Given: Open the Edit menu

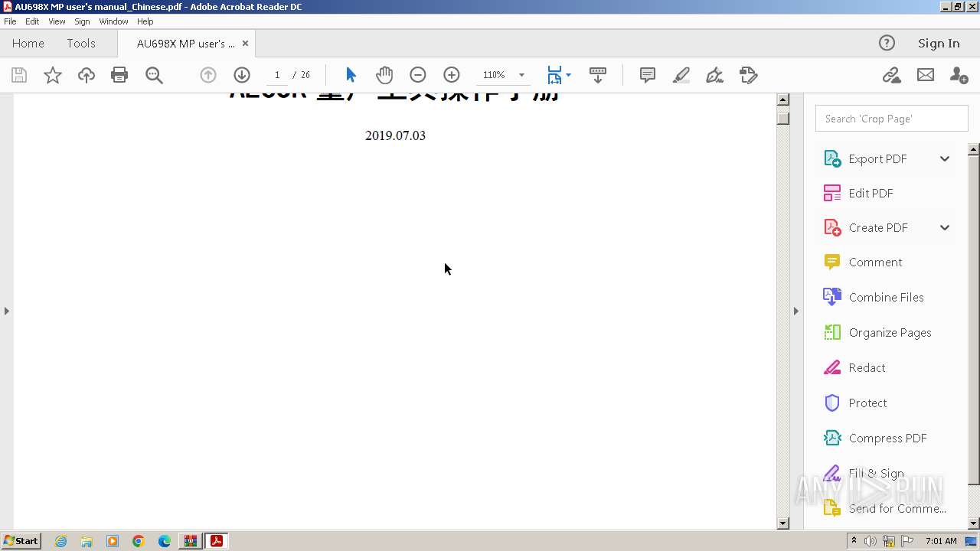Looking at the screenshot, I should [32, 21].
